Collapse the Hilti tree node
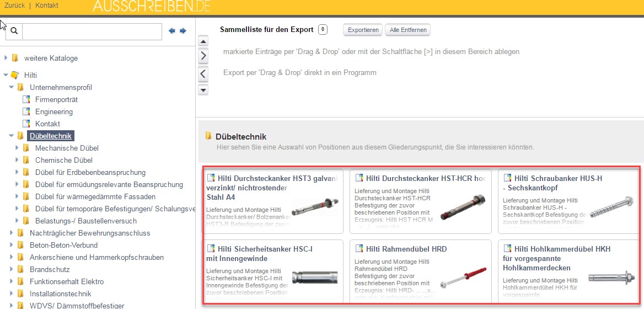 tap(6, 75)
